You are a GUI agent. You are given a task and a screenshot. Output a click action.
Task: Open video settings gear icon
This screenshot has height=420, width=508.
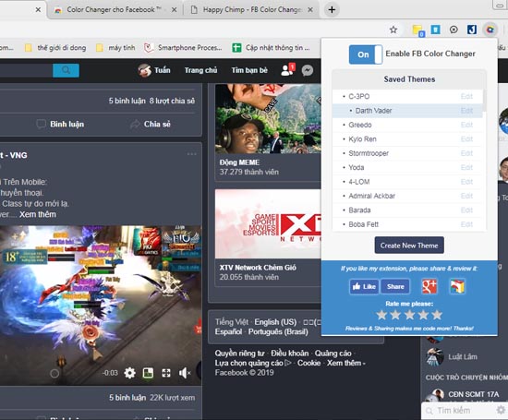[x=129, y=373]
